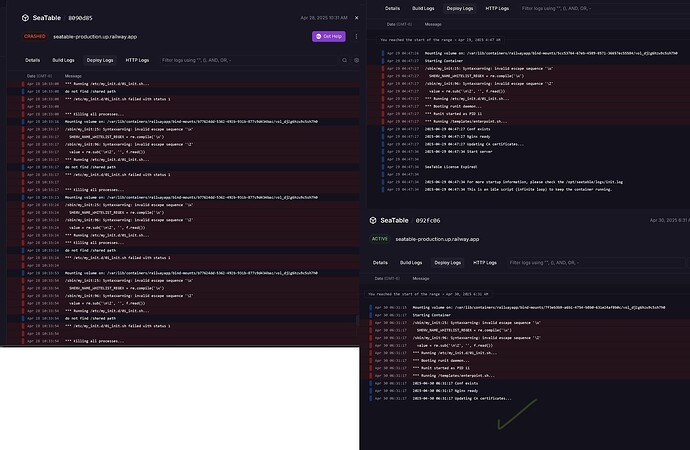Close the crashed deployment panel with X

[356, 18]
